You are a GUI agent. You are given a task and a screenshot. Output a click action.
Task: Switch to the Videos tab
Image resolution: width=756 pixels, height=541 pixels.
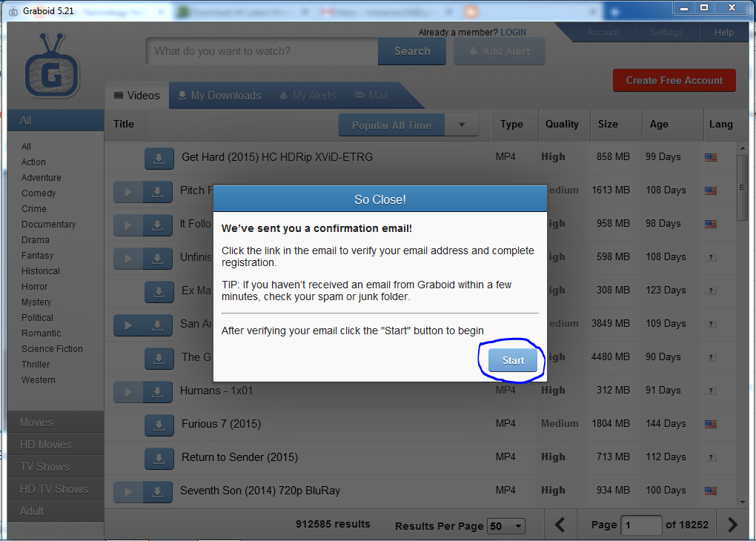pos(137,96)
